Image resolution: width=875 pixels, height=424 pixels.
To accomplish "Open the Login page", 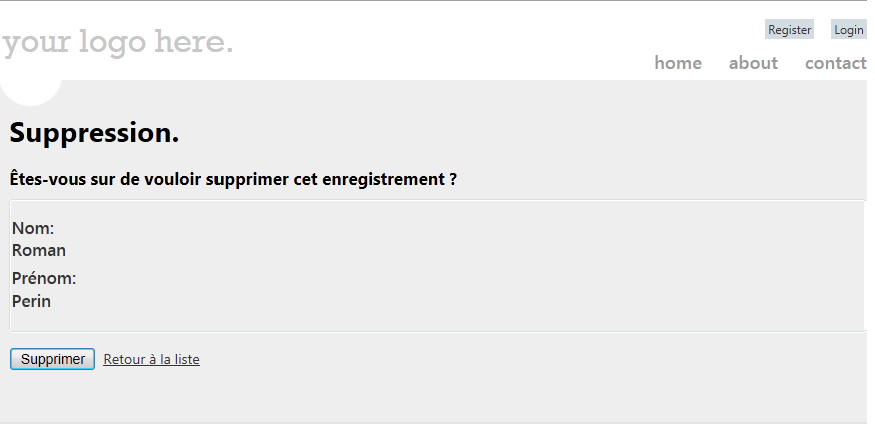I will tap(848, 30).
